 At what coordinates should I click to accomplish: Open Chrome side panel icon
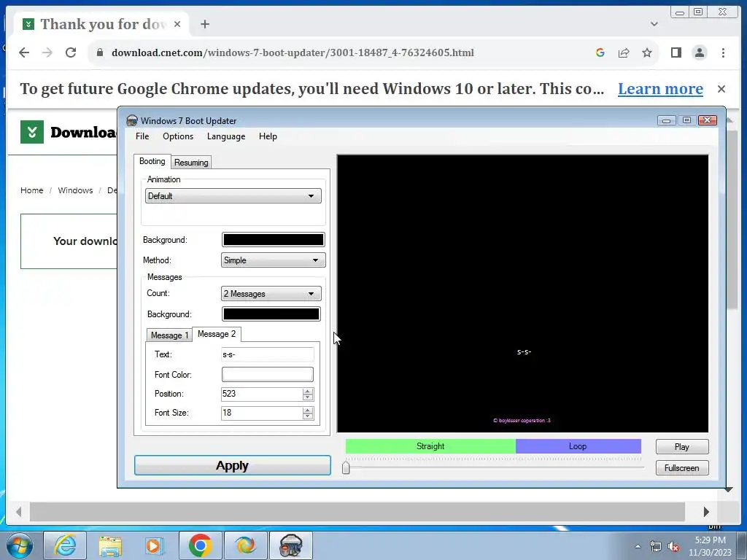click(676, 52)
